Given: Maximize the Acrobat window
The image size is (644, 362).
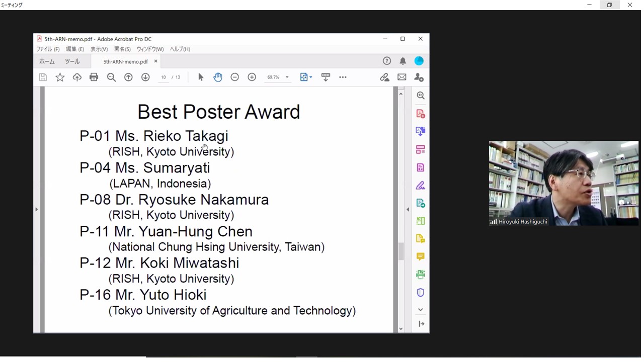Looking at the screenshot, I should (403, 39).
